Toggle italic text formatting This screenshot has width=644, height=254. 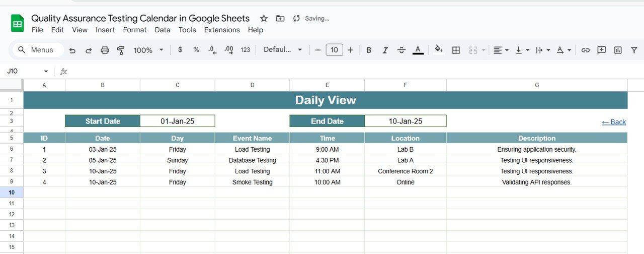pos(385,50)
